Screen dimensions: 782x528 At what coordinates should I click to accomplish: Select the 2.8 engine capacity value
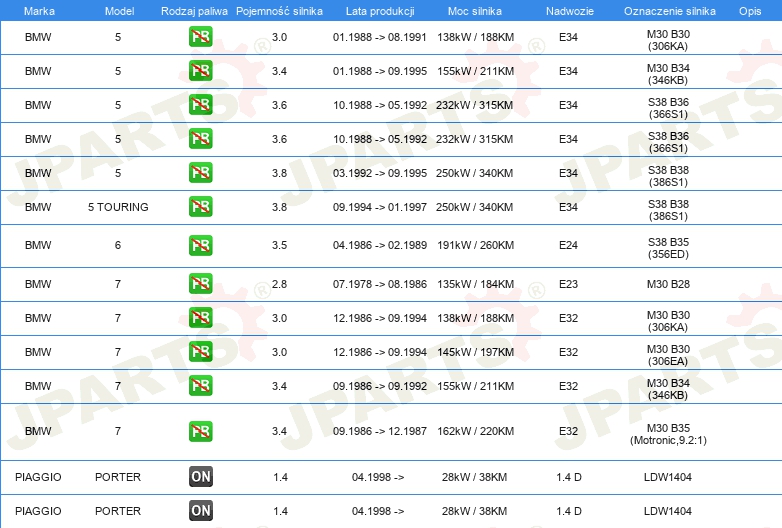[279, 284]
